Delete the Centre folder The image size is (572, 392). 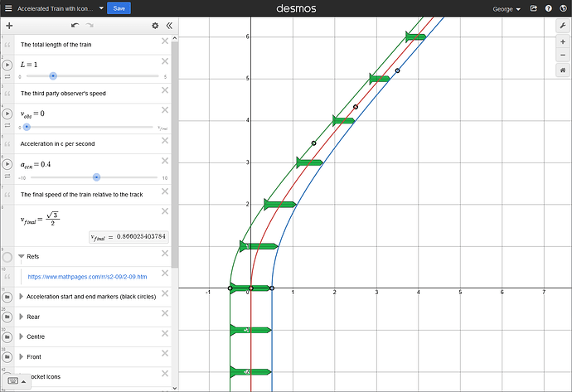[165, 333]
